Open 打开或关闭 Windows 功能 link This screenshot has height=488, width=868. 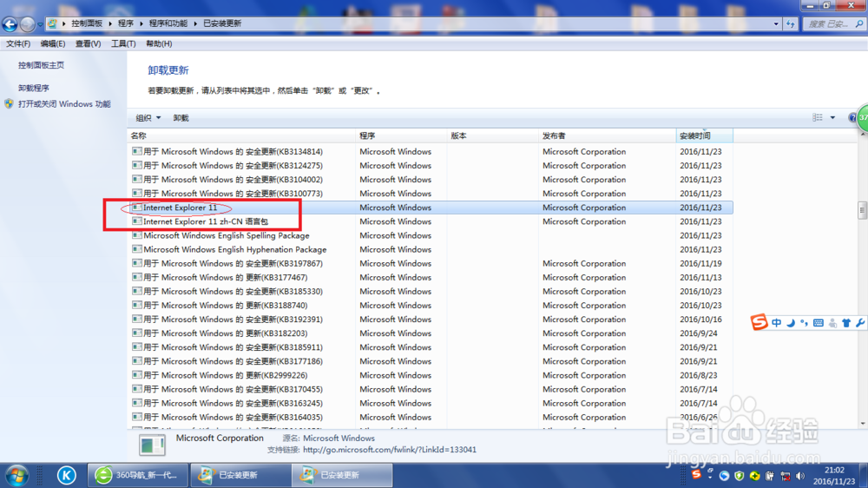pos(64,104)
